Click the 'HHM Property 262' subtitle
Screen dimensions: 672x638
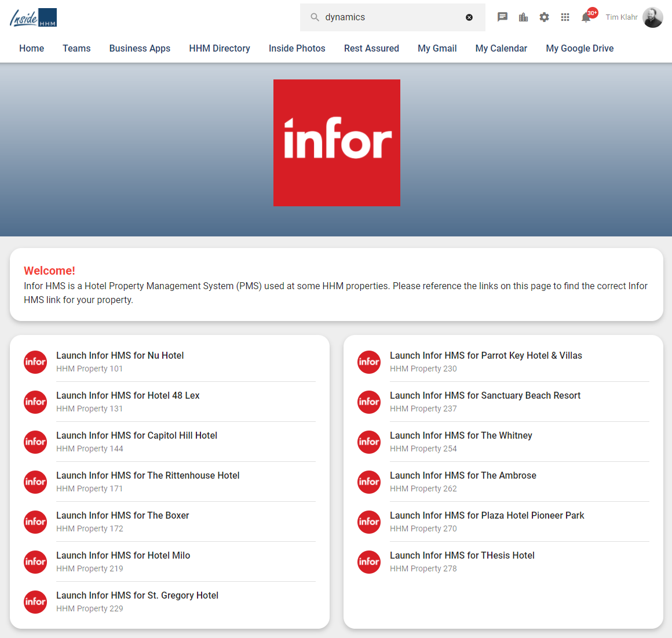click(x=423, y=488)
